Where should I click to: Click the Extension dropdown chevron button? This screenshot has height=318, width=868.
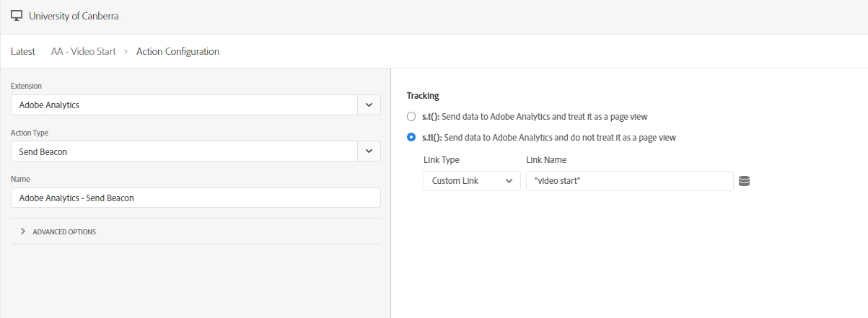point(369,105)
